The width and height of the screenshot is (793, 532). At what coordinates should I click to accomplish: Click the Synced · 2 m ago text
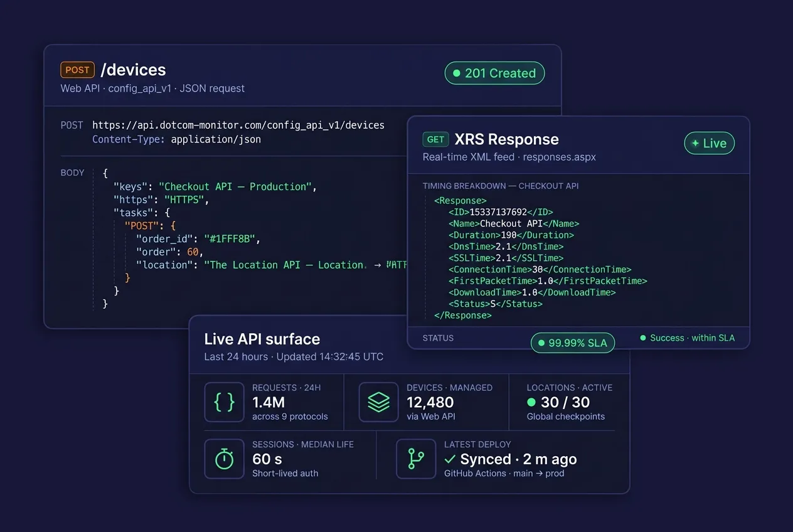pyautogui.click(x=511, y=459)
